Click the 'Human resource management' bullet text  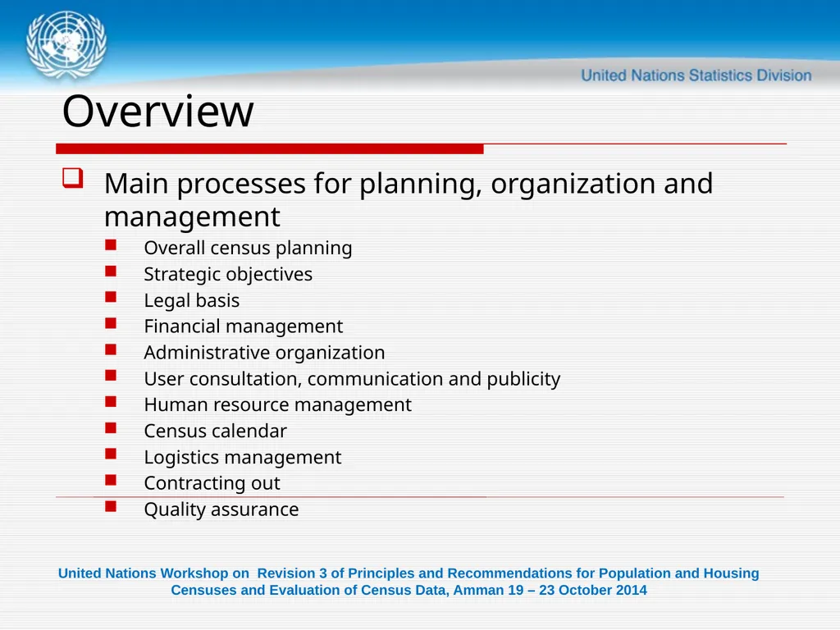[x=277, y=404]
